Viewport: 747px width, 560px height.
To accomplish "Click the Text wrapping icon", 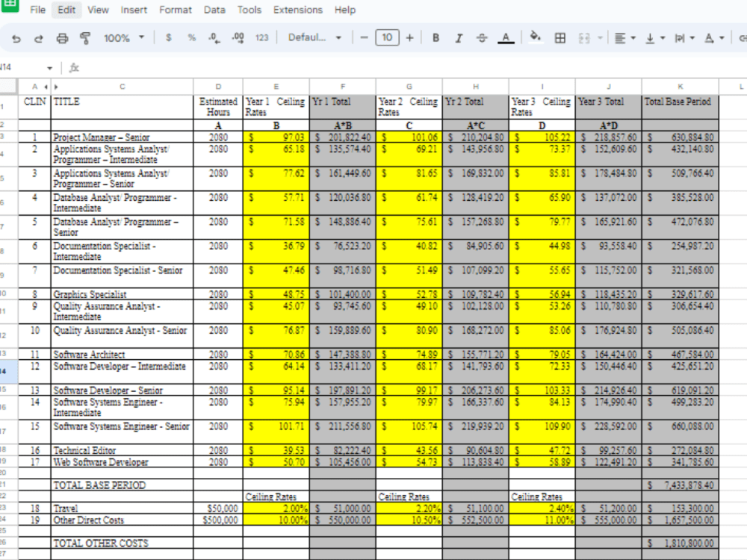I will [x=680, y=38].
